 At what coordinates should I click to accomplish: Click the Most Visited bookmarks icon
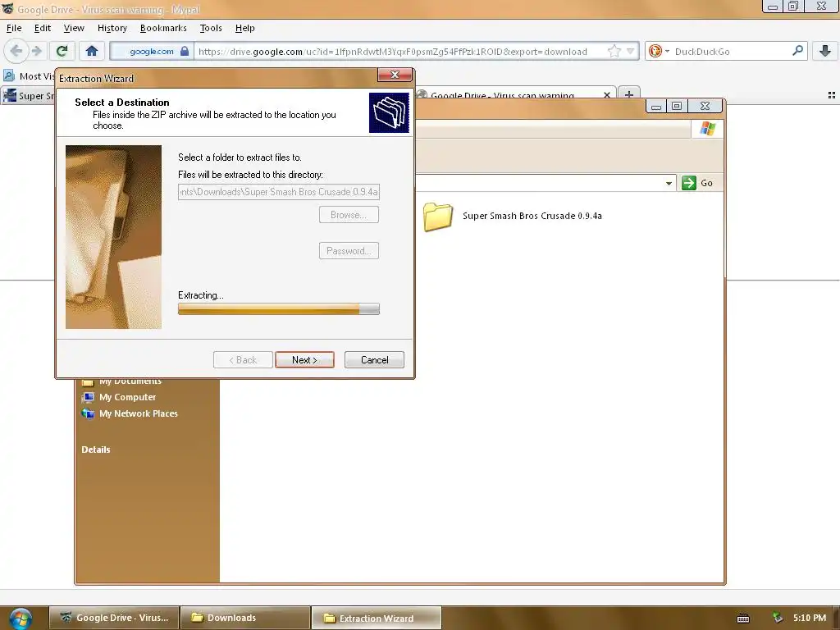tap(9, 75)
